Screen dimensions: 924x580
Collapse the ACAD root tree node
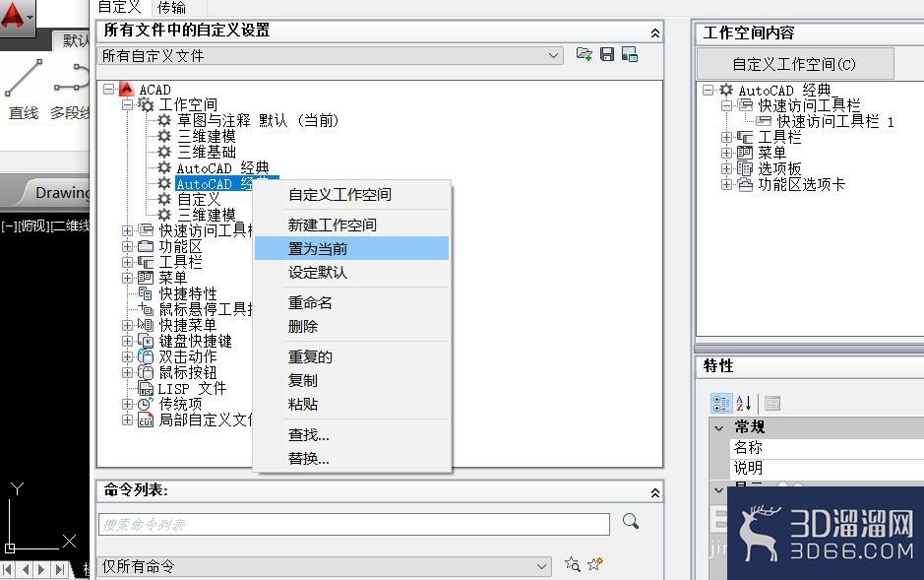108,89
